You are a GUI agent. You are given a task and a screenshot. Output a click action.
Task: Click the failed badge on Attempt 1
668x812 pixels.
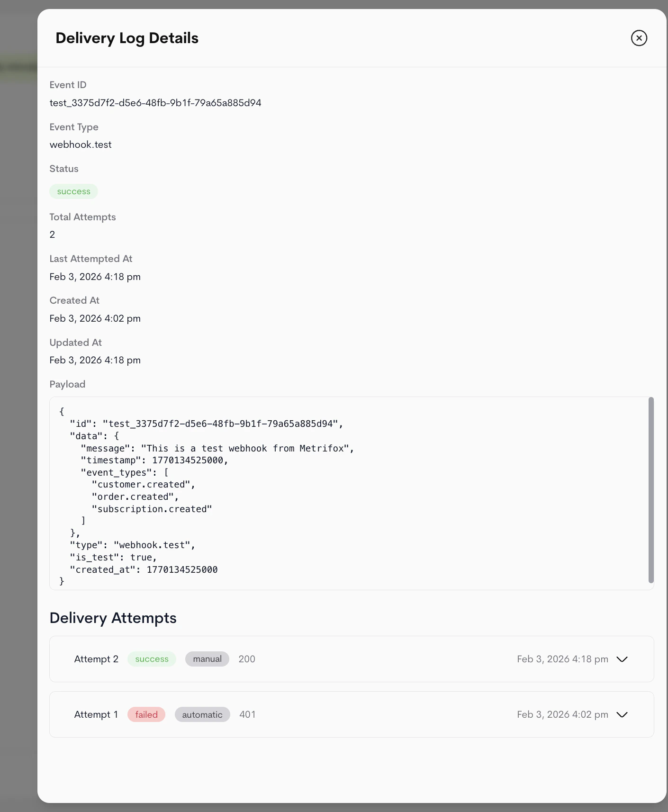(146, 714)
